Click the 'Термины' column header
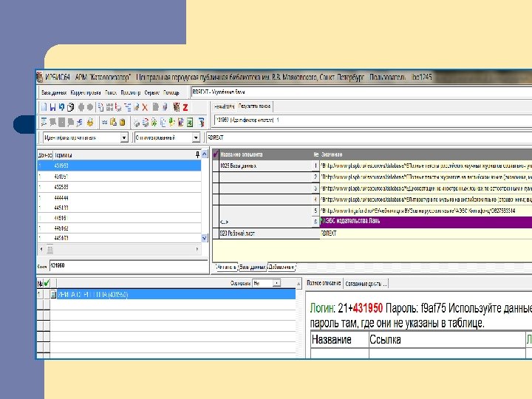Viewport: 532px width, 399px height. tap(63, 155)
